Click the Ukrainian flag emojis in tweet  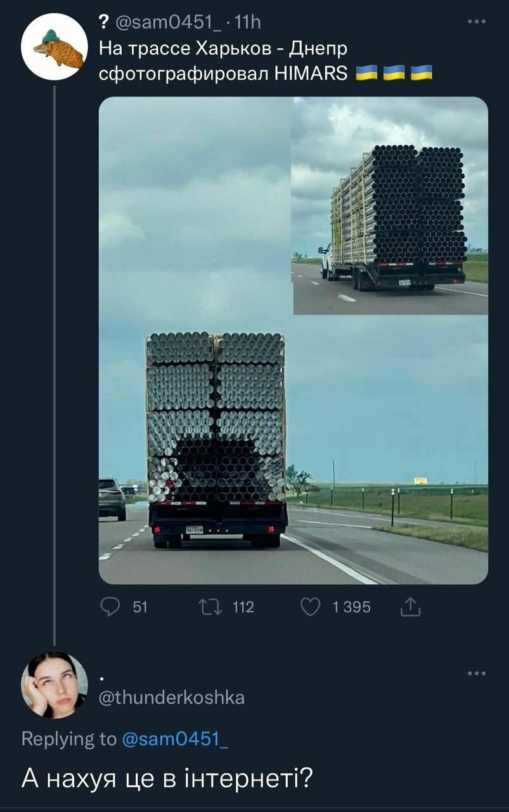click(394, 73)
